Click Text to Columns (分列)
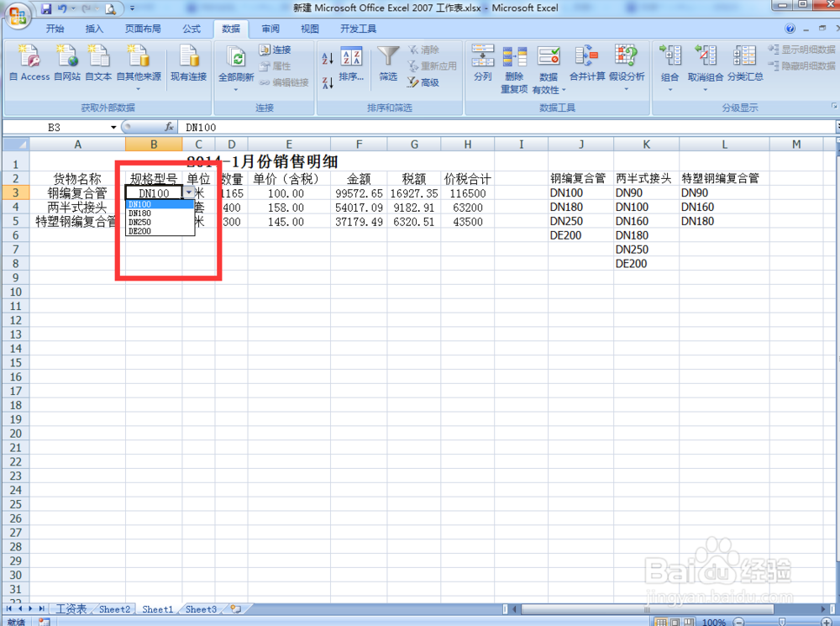The height and width of the screenshot is (626, 840). 482,64
